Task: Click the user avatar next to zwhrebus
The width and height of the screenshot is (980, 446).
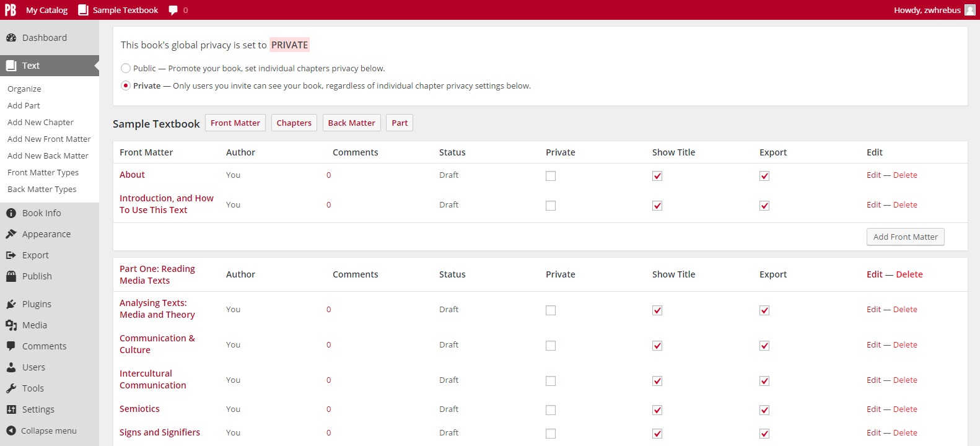Action: click(x=970, y=10)
